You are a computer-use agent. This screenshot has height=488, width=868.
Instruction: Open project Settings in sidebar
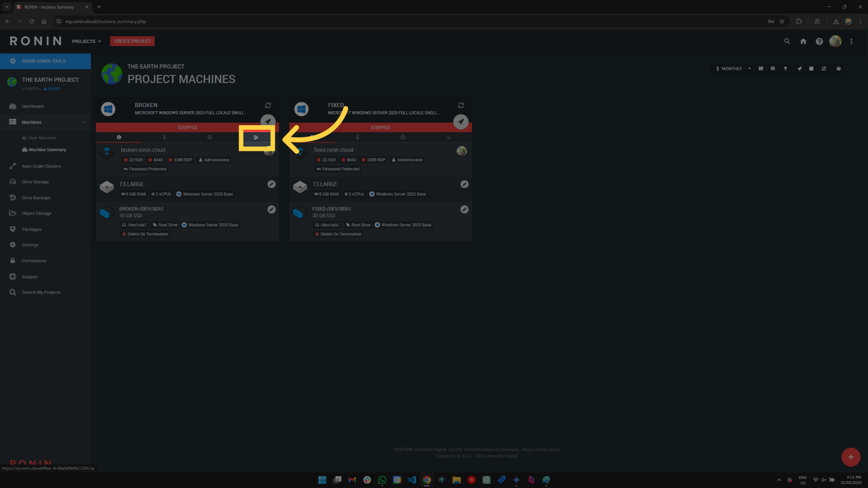coord(30,245)
